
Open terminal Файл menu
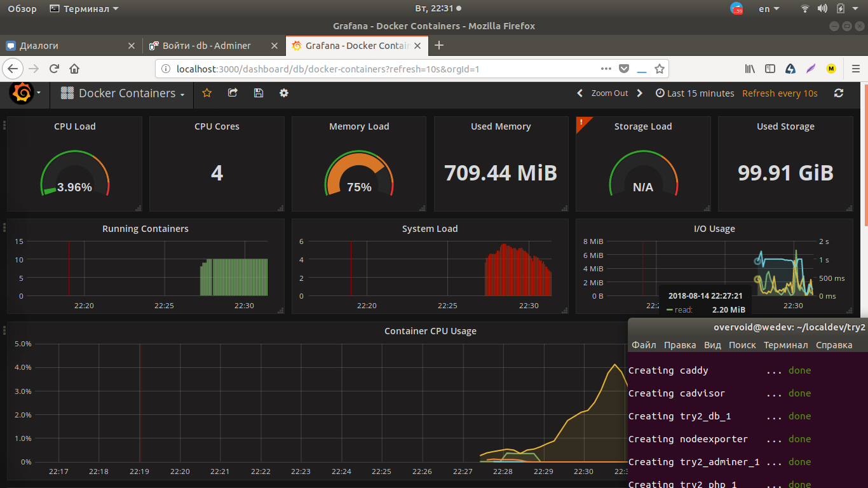pos(644,345)
